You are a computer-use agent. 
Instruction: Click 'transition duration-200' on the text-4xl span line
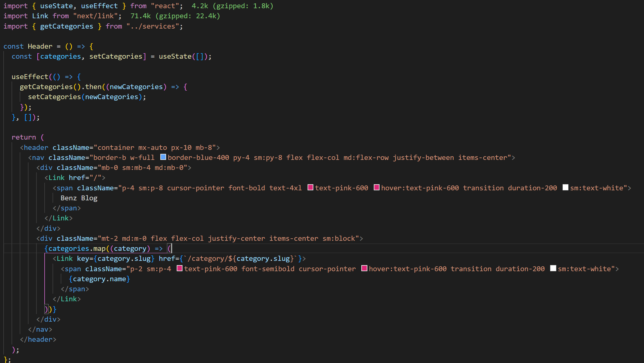coord(510,188)
